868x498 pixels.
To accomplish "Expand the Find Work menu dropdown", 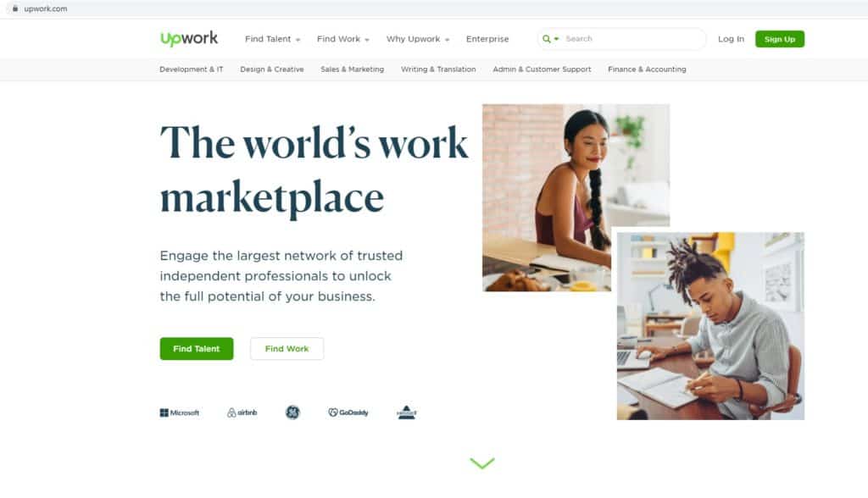I will (342, 39).
